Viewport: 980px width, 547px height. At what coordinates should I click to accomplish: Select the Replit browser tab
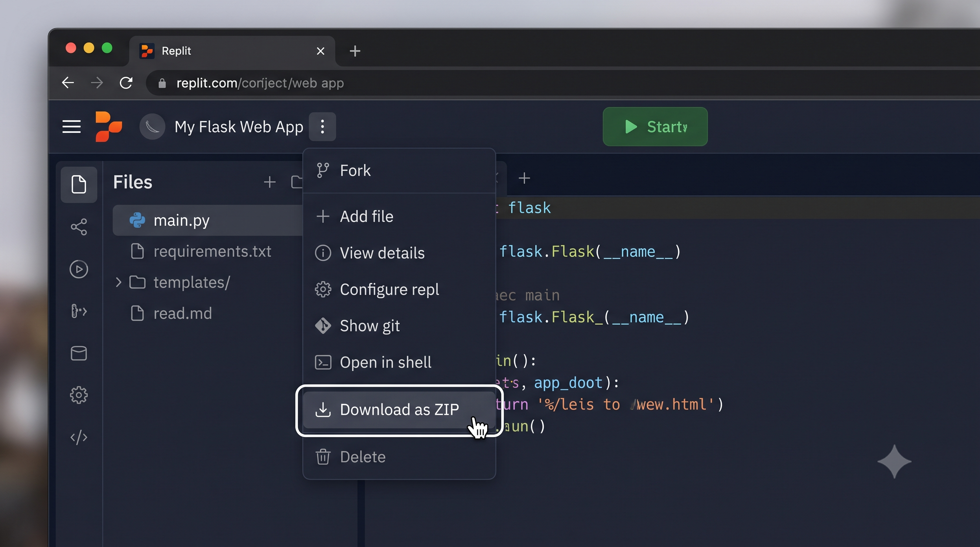click(x=232, y=51)
